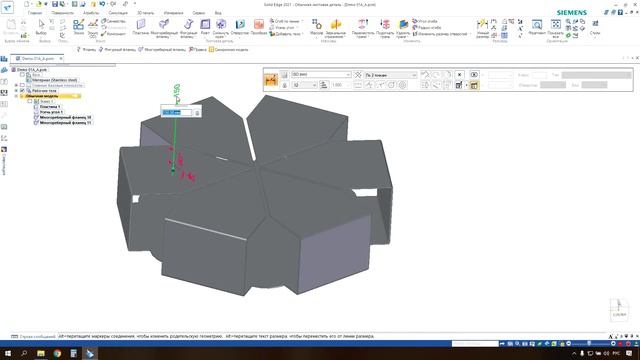Open the ISO (mm) dimension style dropdown
This screenshot has width=640, height=360.
pyautogui.click(x=348, y=75)
